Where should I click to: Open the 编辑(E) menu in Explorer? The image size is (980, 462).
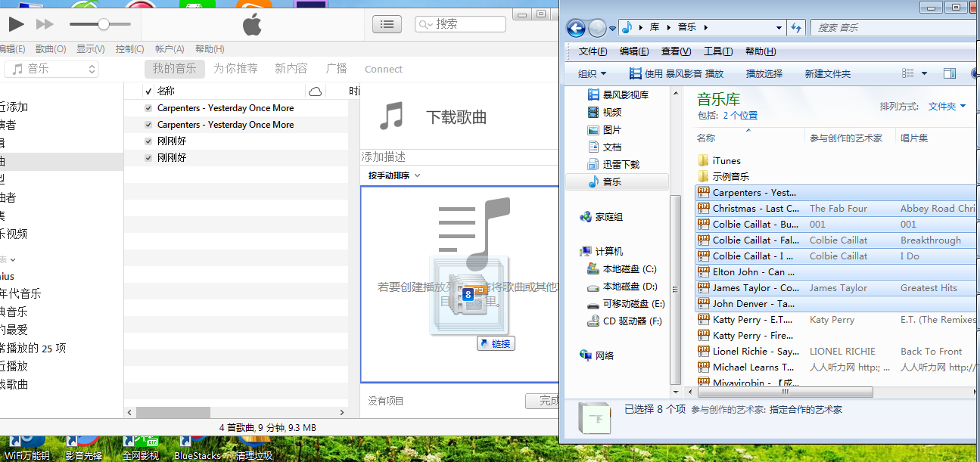pos(634,51)
